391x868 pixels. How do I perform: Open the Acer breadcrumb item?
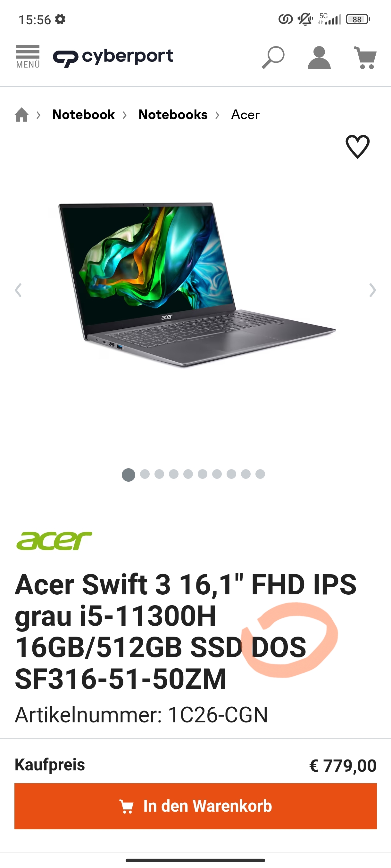(245, 115)
